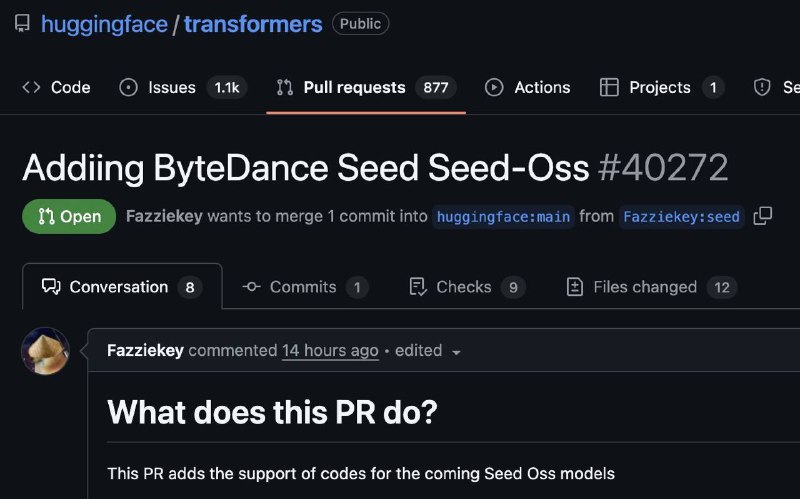Switch to the Commits tab

click(305, 287)
